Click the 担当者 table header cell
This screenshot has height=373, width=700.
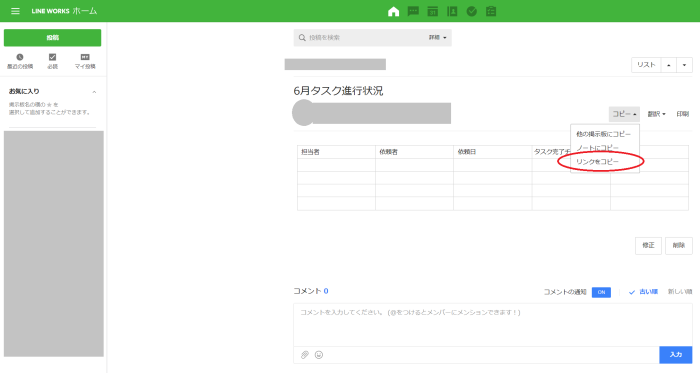tap(336, 152)
